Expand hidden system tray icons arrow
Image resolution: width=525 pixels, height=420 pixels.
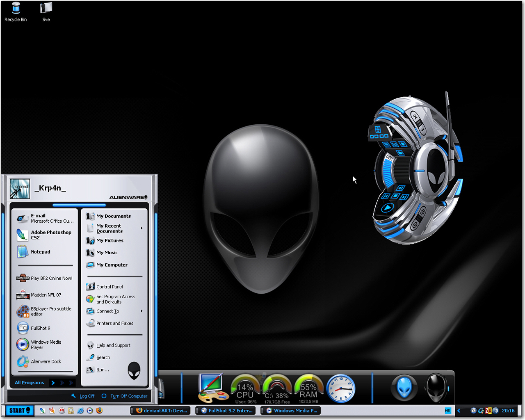pos(459,411)
